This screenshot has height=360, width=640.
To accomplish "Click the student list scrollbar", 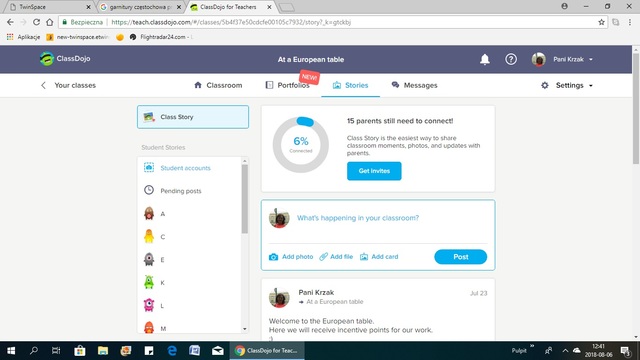I will pos(244,199).
